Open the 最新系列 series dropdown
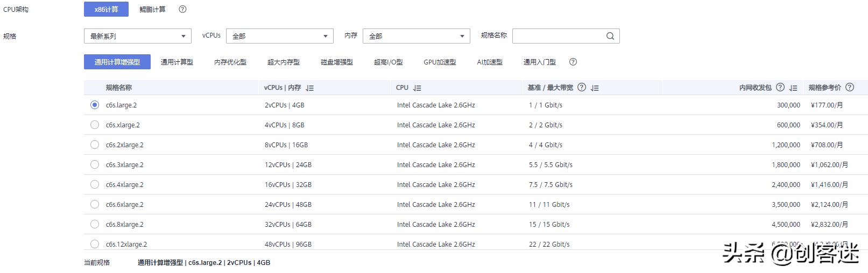Viewport: 868px width, 273px height. (x=137, y=36)
